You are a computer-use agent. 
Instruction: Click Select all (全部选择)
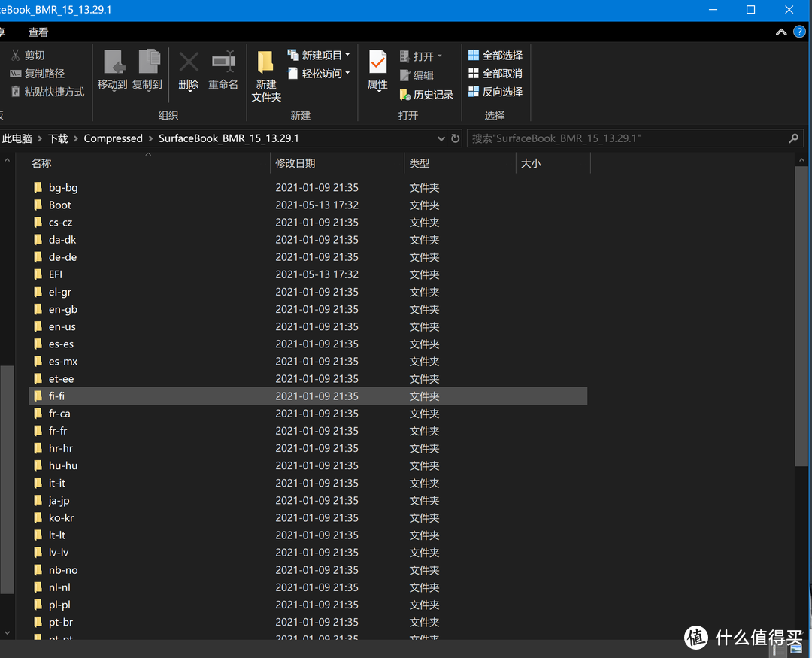pos(495,56)
